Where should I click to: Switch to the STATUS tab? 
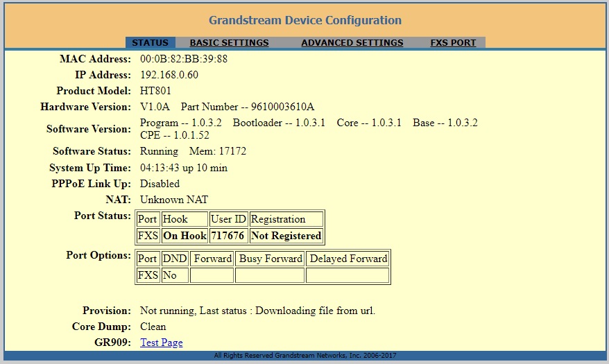[151, 43]
